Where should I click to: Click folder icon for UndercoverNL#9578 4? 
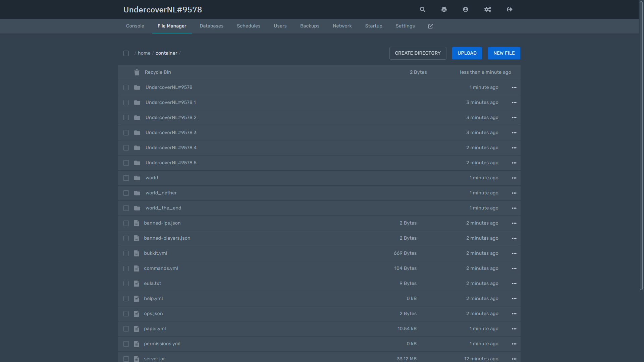coord(137,148)
